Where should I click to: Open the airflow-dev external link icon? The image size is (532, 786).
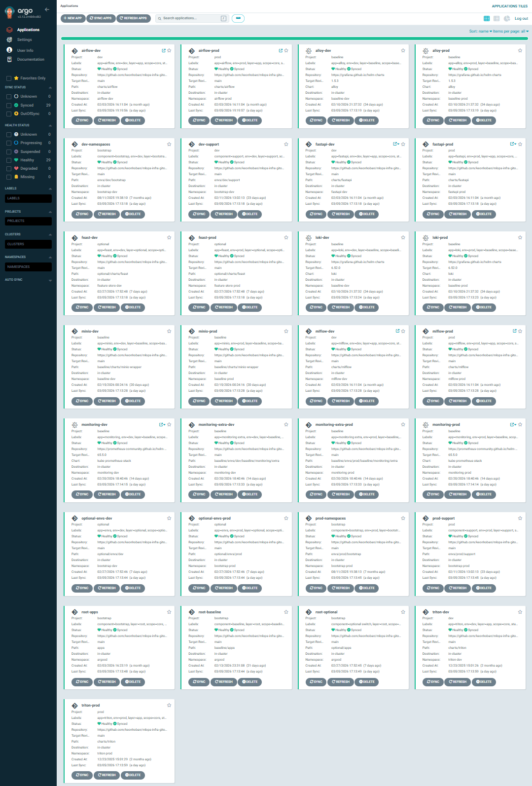[x=164, y=51]
